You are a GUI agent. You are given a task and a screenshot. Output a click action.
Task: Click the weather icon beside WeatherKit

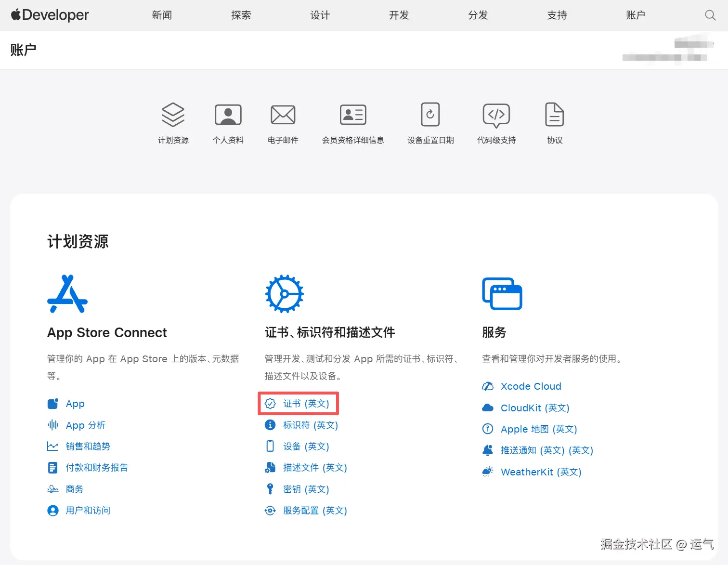(x=488, y=472)
